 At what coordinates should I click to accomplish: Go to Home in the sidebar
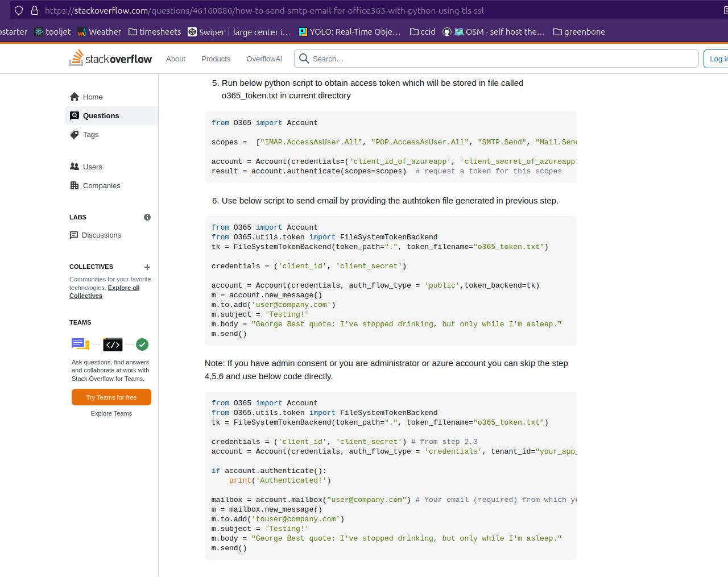pos(111,97)
